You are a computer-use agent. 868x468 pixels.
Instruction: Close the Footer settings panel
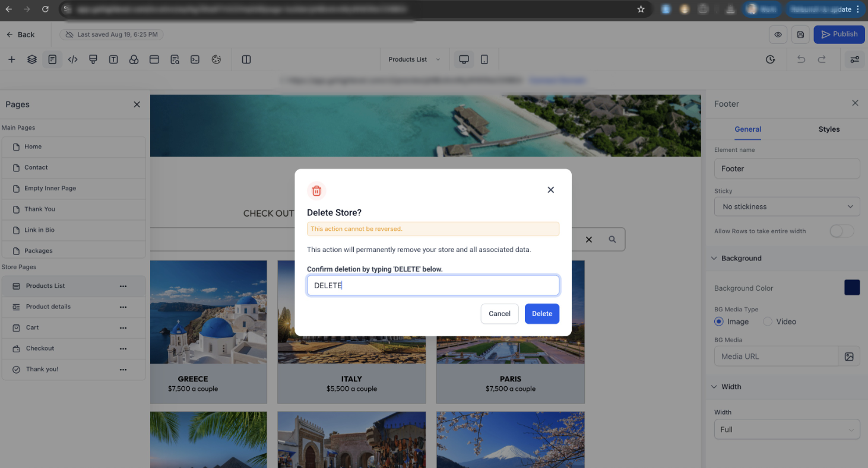[855, 103]
